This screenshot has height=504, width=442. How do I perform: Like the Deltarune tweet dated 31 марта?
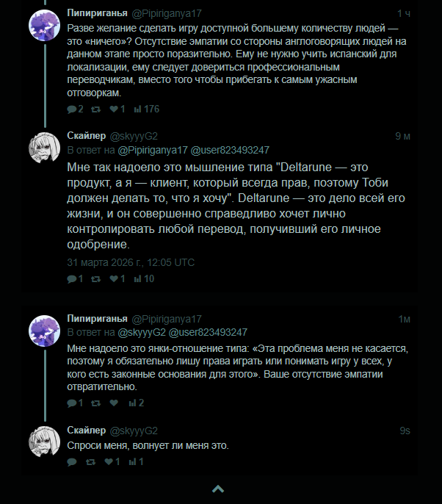pyautogui.click(x=114, y=278)
